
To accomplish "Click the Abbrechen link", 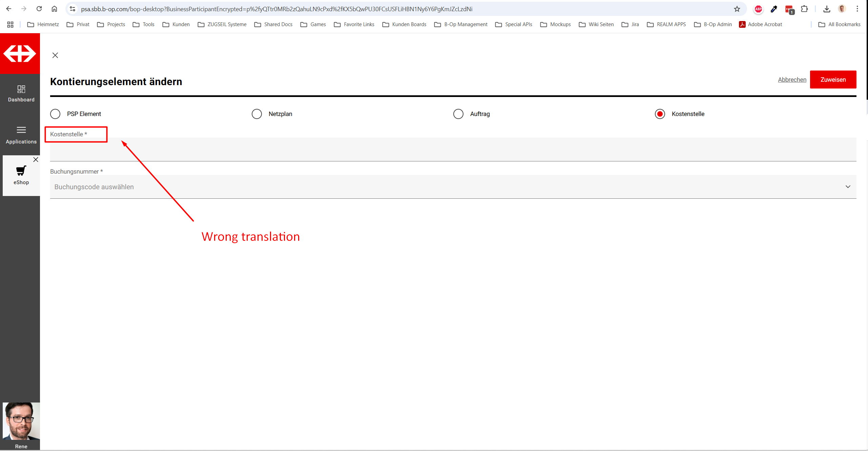I will [792, 80].
